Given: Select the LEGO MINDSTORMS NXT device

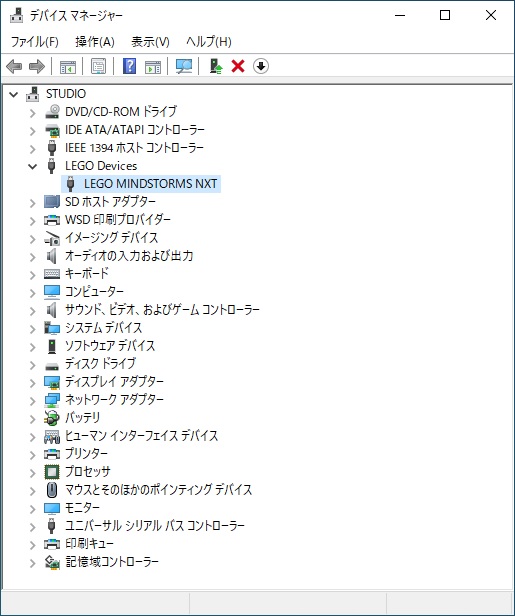Looking at the screenshot, I should point(150,183).
